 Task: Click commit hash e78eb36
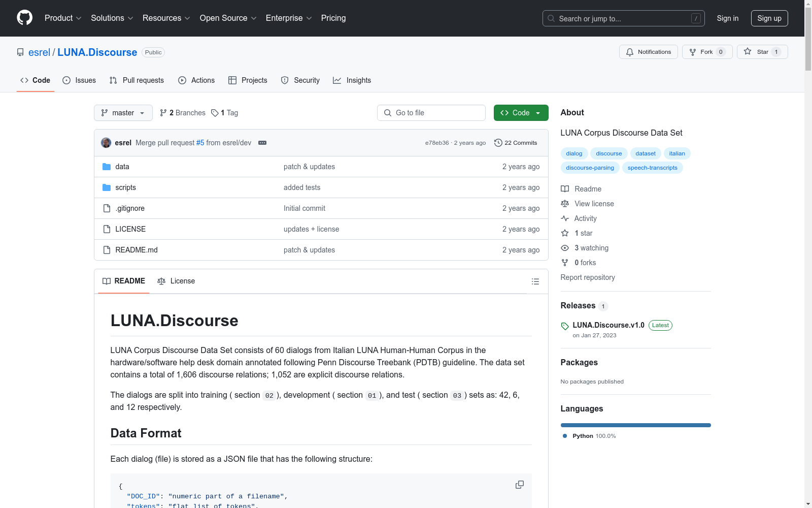pyautogui.click(x=437, y=143)
